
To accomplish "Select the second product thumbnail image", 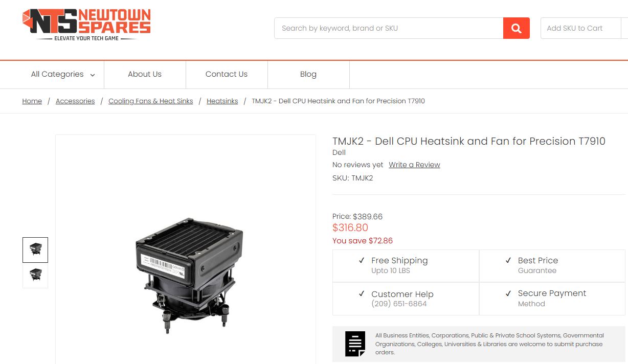I will click(x=35, y=275).
